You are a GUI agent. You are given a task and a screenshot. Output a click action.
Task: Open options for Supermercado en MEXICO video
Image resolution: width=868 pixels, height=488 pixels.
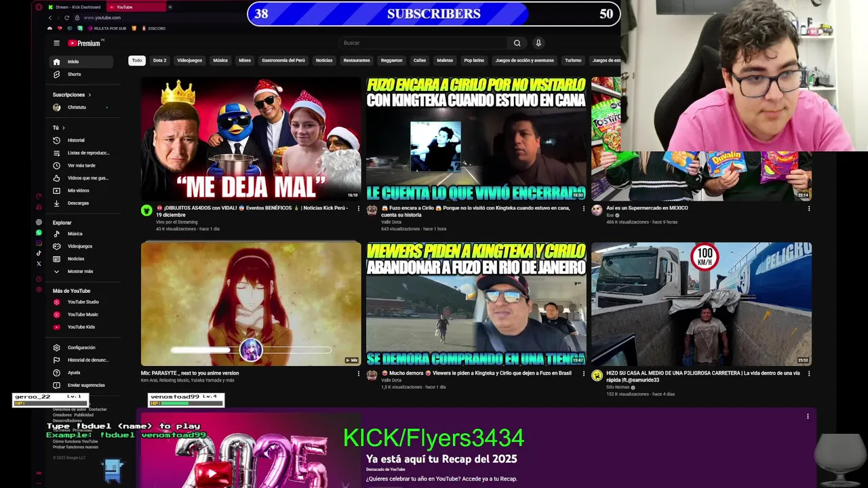point(808,209)
